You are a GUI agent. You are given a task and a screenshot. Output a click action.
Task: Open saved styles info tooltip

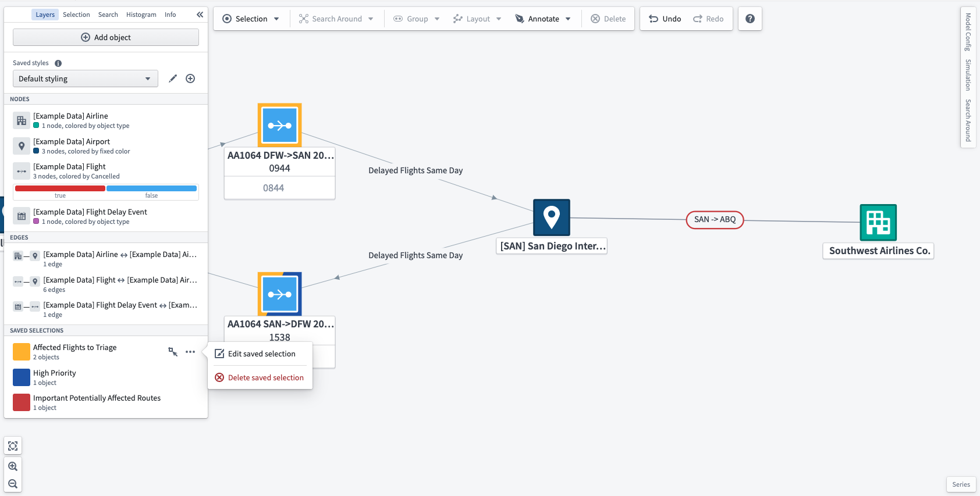(x=58, y=63)
